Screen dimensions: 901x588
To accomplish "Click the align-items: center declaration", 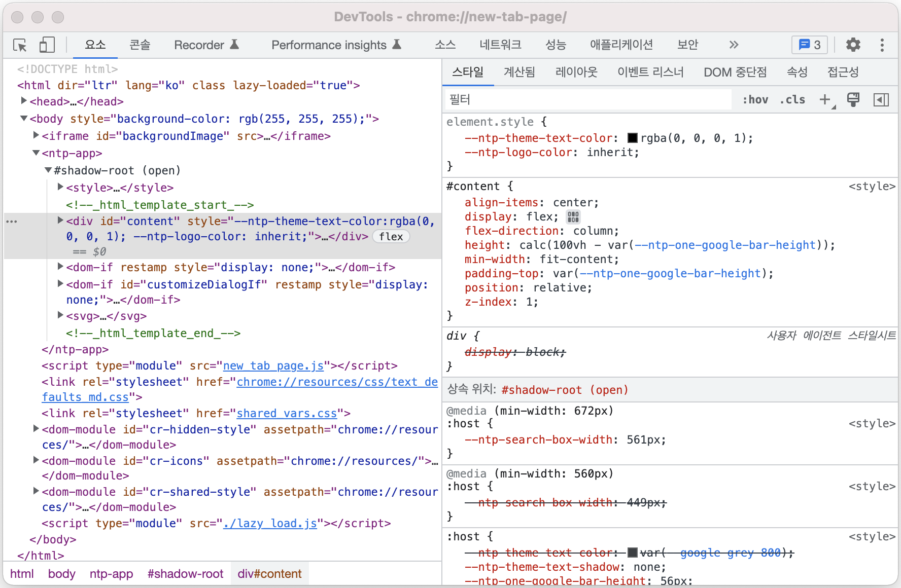I will 532,203.
